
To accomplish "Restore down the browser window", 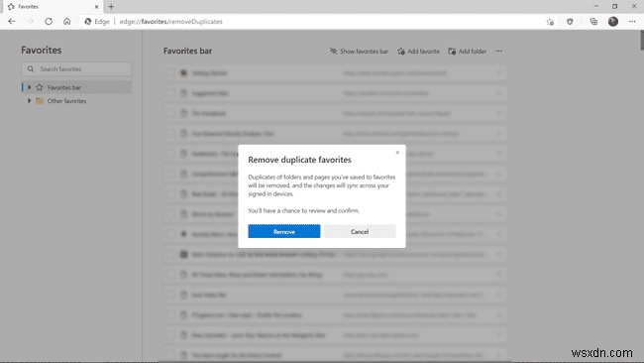I will (615, 6).
